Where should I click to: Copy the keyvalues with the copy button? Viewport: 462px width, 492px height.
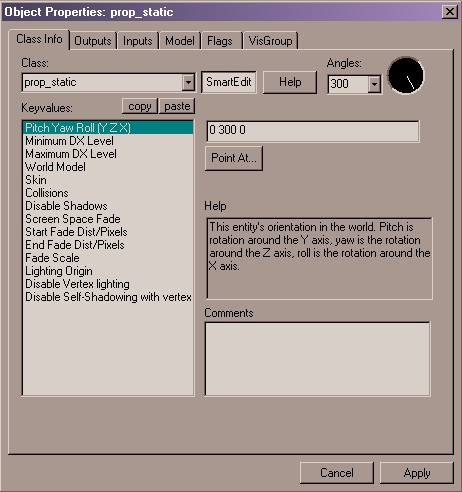click(140, 106)
